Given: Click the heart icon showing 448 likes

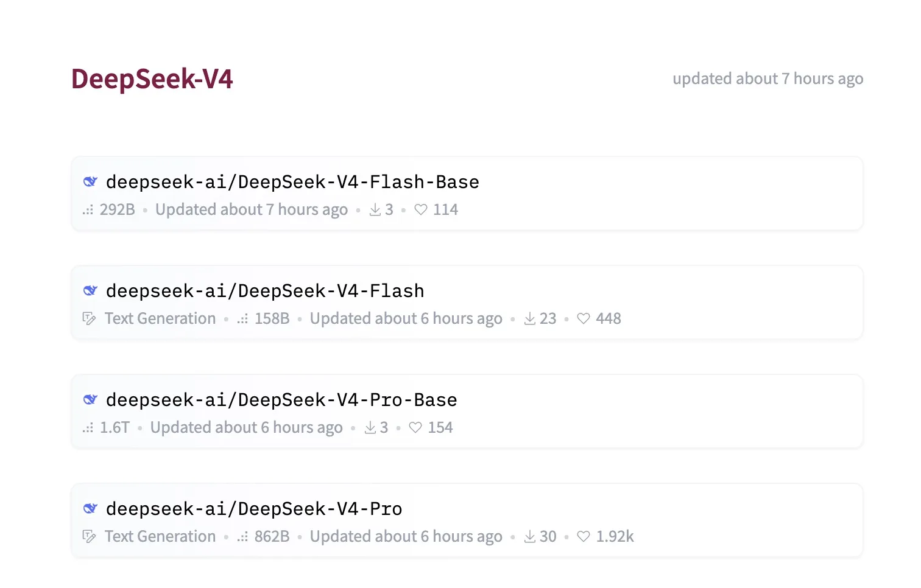Looking at the screenshot, I should pyautogui.click(x=584, y=318).
